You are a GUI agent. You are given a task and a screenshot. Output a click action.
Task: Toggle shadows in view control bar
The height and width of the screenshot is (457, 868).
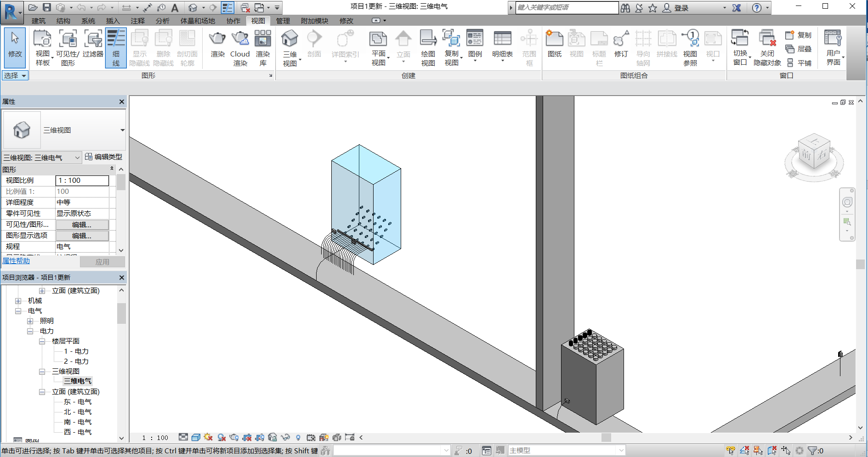click(221, 437)
